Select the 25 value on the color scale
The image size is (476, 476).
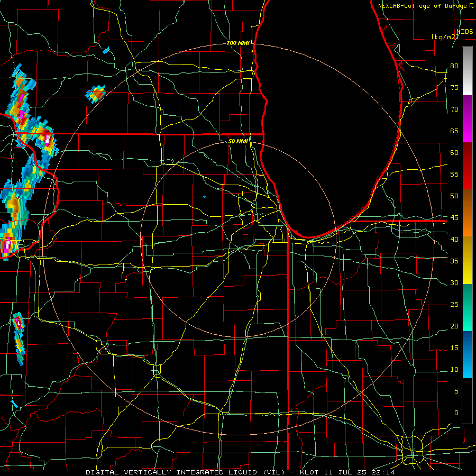pos(454,304)
